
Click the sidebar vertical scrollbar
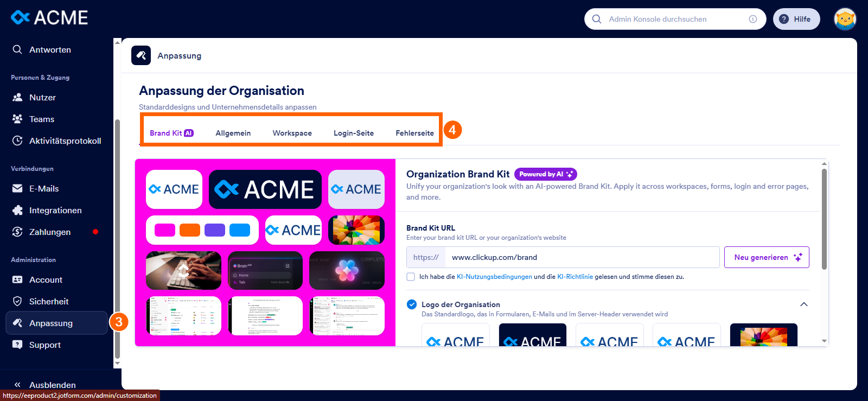click(x=117, y=239)
